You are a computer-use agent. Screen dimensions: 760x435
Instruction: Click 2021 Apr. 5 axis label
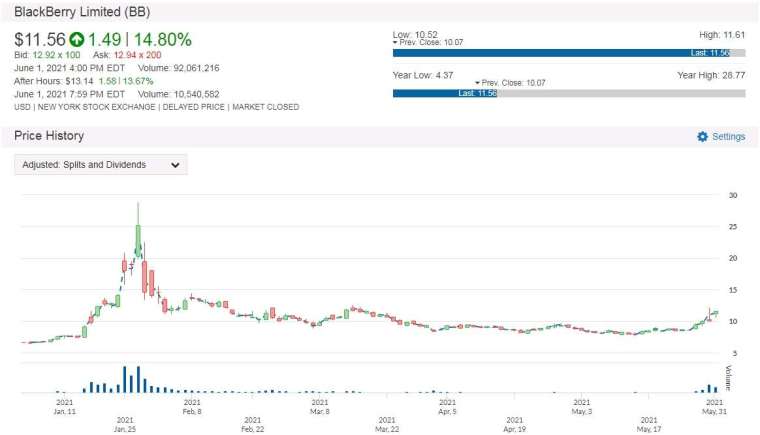(447, 407)
